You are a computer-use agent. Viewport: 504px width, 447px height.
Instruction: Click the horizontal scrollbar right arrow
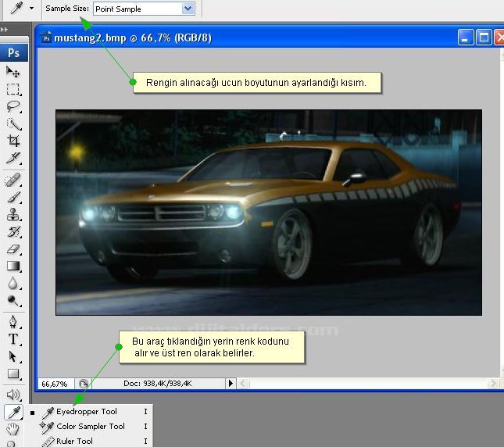point(493,383)
